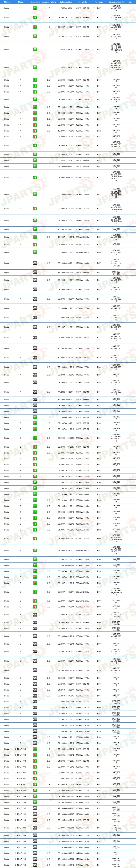This screenshot has width=136, height=868.
Task: Click petrol icon in 225kW / 306KM E82 row
Action: [x=35, y=237]
